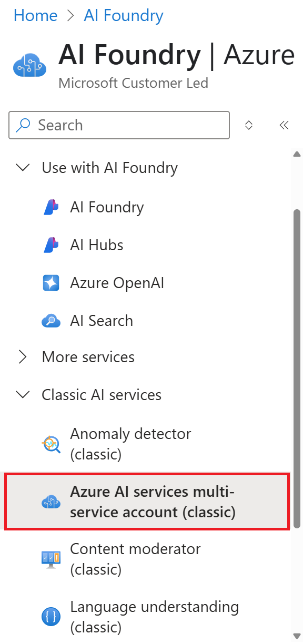Screen dimensions: 303x644
Task: Collapse the Use with AI Foundry section
Action: click(23, 168)
